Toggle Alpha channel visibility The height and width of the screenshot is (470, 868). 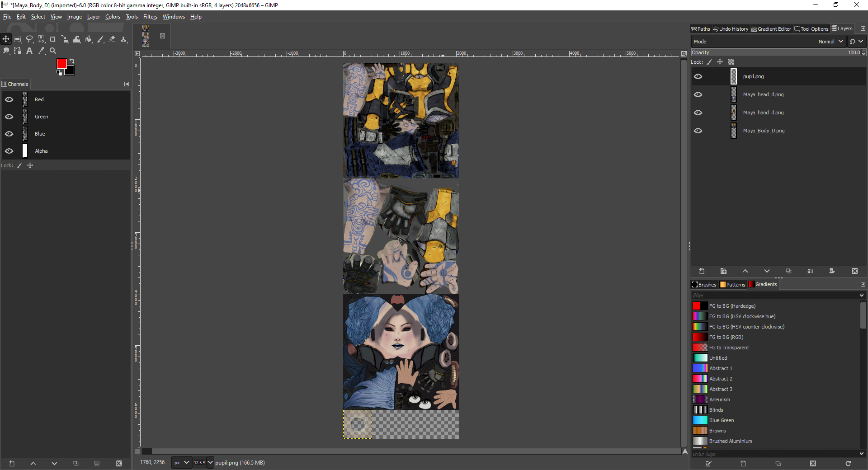coord(9,151)
